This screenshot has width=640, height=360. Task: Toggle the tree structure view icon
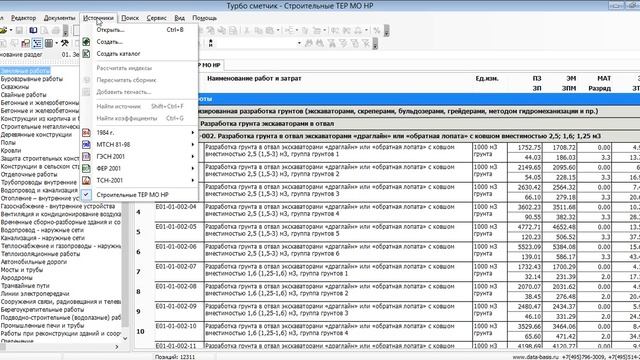pyautogui.click(x=37, y=43)
